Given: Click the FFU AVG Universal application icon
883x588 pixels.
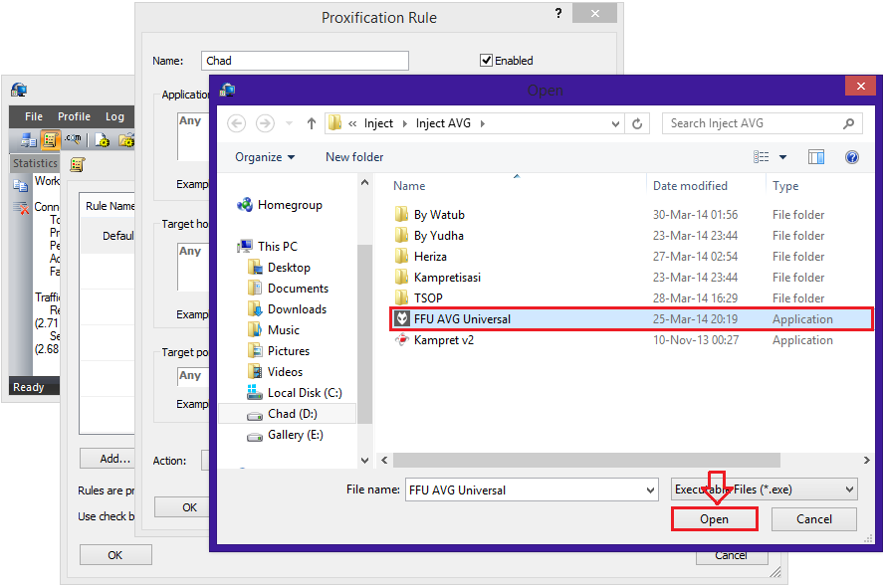Looking at the screenshot, I should coord(401,319).
